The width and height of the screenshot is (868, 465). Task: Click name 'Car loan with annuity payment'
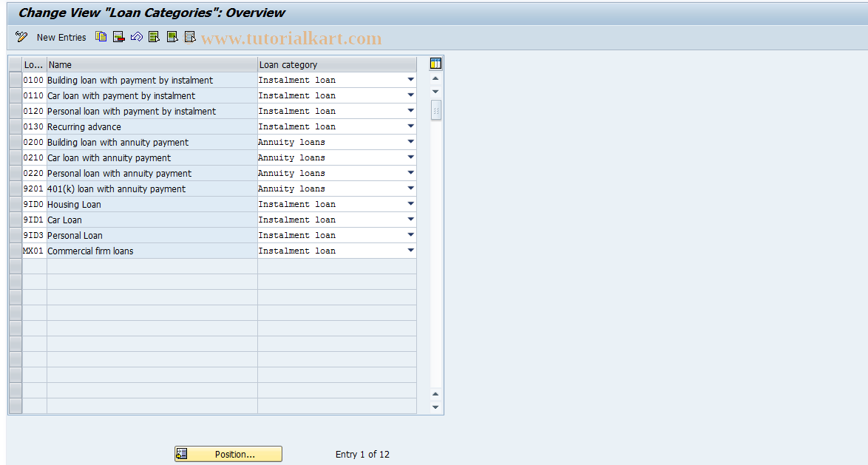click(109, 157)
